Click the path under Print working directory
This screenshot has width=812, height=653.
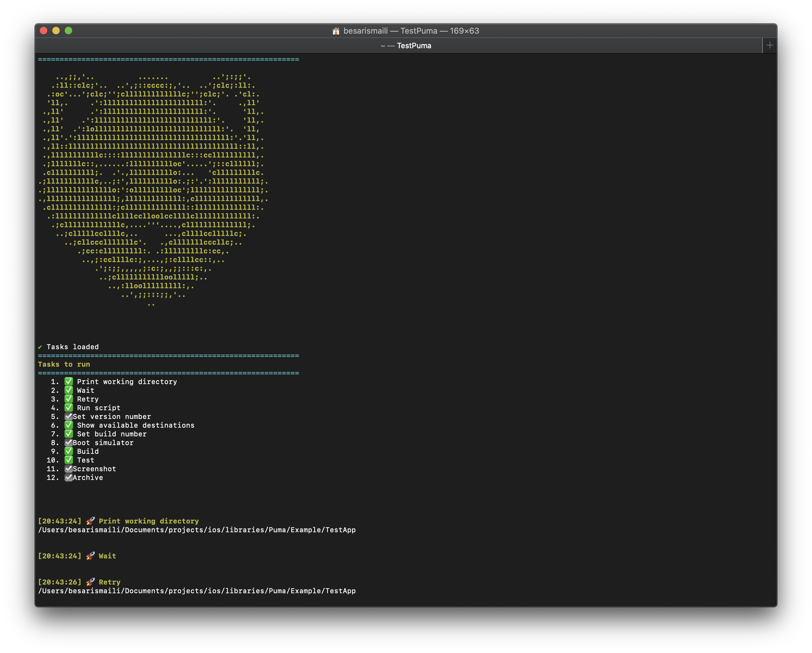[197, 530]
